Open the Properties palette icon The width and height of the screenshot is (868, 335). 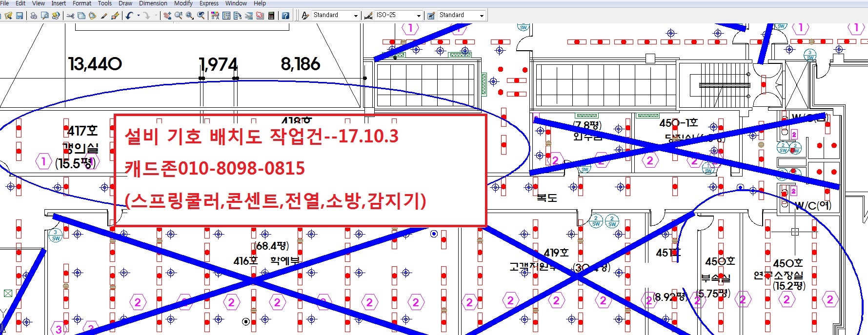point(215,16)
